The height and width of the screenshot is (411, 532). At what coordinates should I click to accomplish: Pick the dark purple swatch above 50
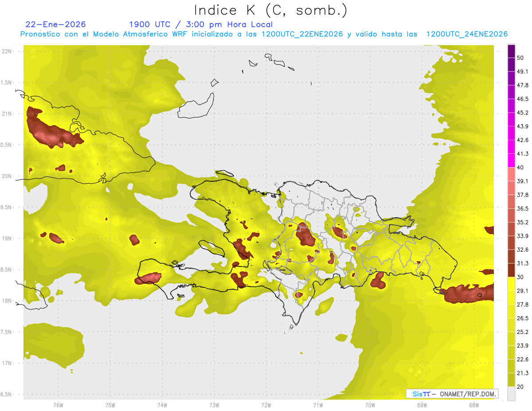(x=511, y=51)
